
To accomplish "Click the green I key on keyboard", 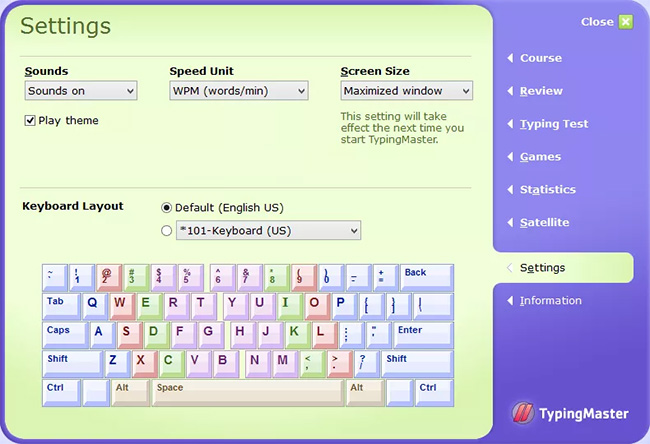I will pyautogui.click(x=290, y=306).
